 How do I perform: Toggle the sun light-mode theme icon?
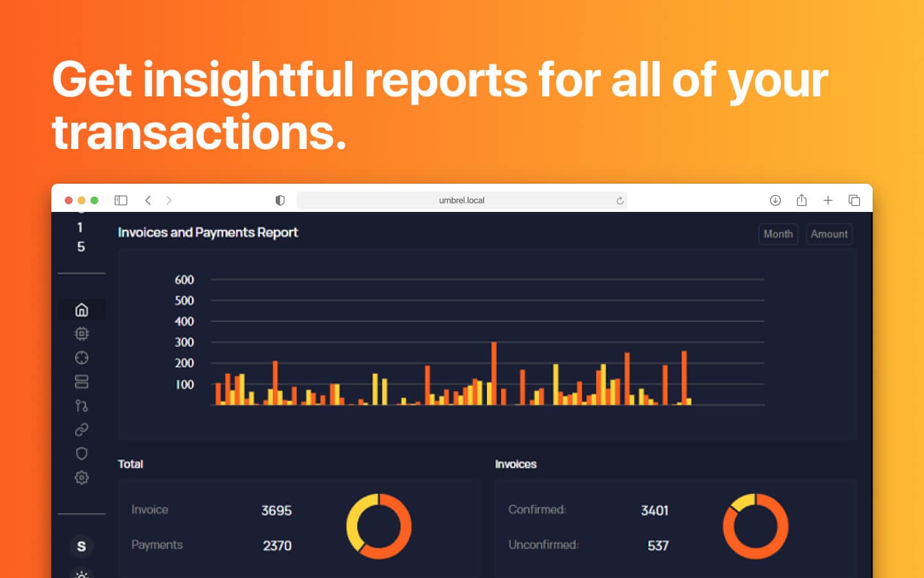tap(81, 574)
